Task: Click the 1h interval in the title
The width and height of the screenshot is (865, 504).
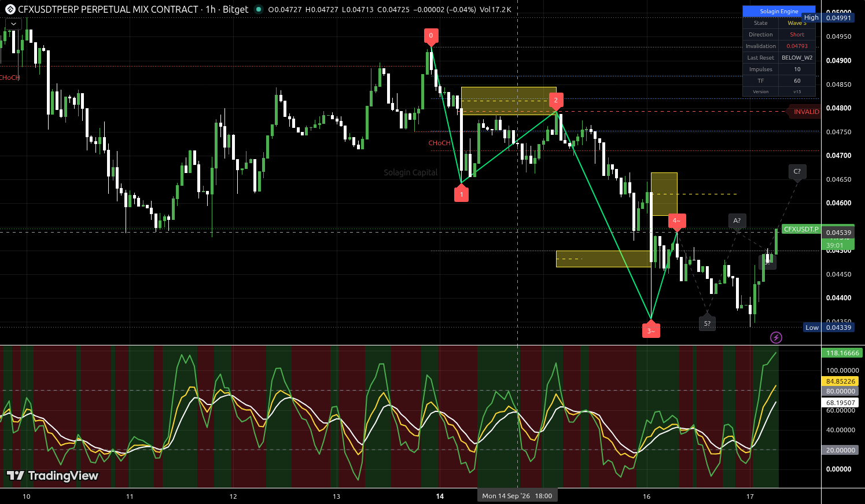Action: tap(211, 9)
